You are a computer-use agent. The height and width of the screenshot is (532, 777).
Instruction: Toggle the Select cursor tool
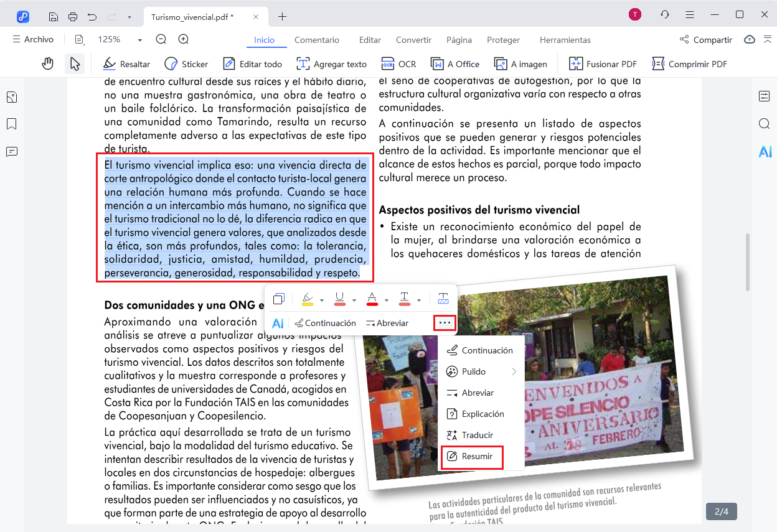(75, 63)
